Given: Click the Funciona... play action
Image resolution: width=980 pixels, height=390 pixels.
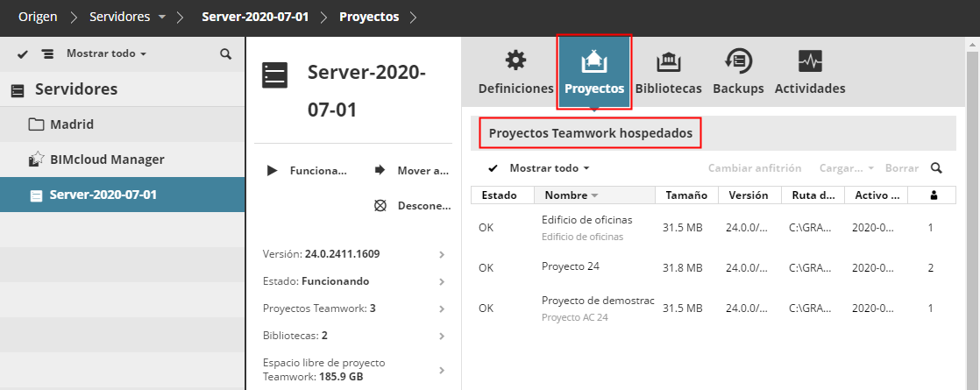Looking at the screenshot, I should 306,171.
